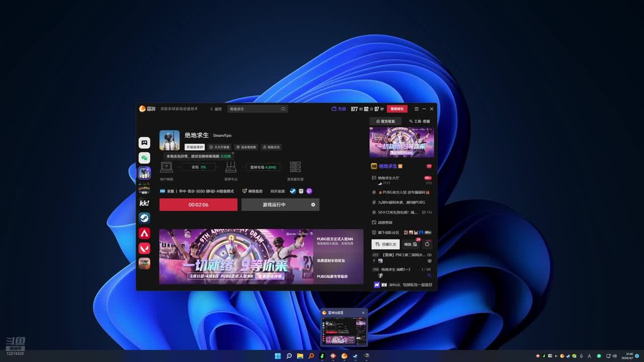Click the magnifier search icon in the app
The height and width of the screenshot is (362, 644).
pos(283,109)
